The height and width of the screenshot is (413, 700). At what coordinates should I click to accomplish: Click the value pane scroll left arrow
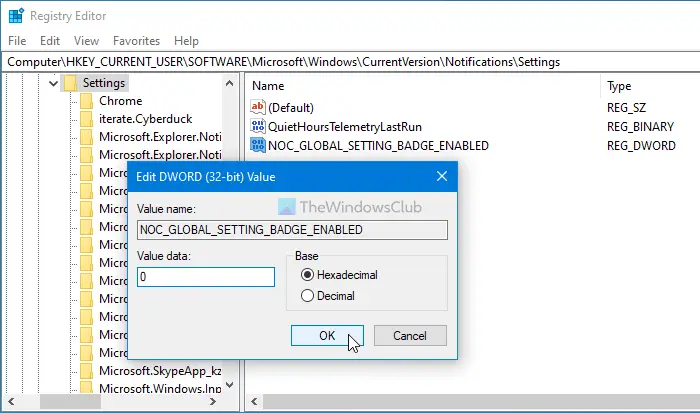pos(254,401)
